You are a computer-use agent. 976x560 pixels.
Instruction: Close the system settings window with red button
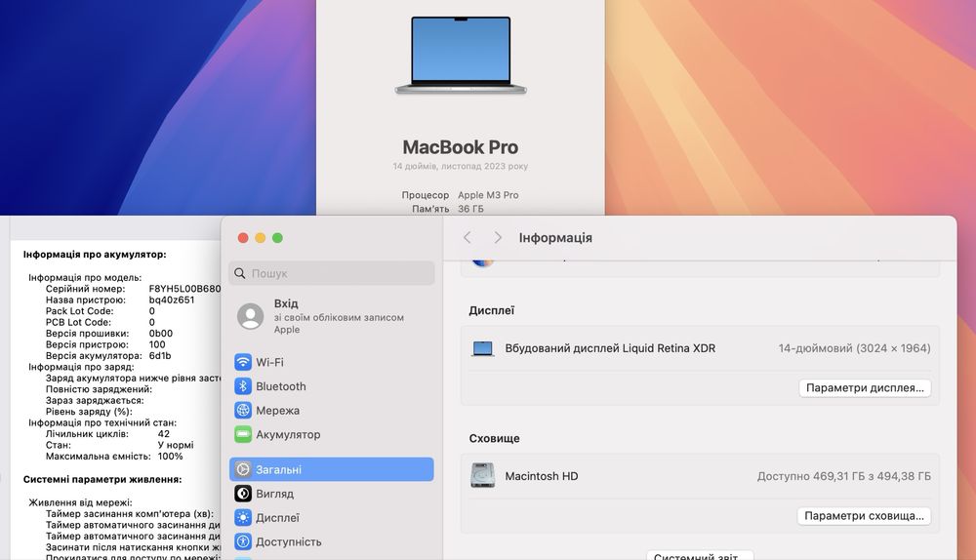[243, 238]
